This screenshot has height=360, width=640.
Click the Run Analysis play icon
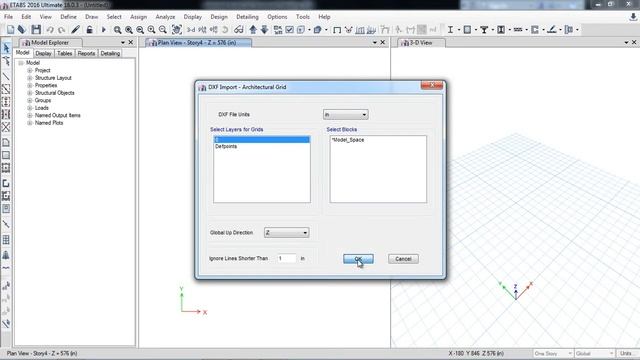click(x=103, y=30)
